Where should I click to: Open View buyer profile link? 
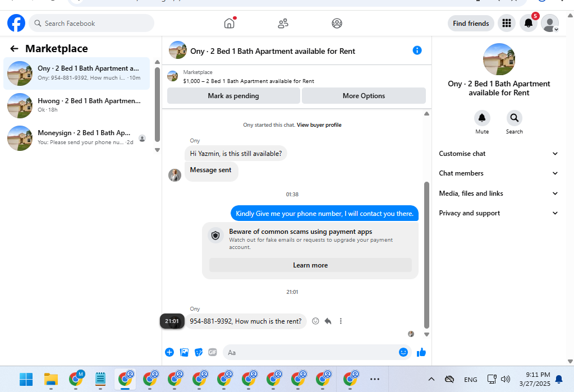pyautogui.click(x=319, y=125)
